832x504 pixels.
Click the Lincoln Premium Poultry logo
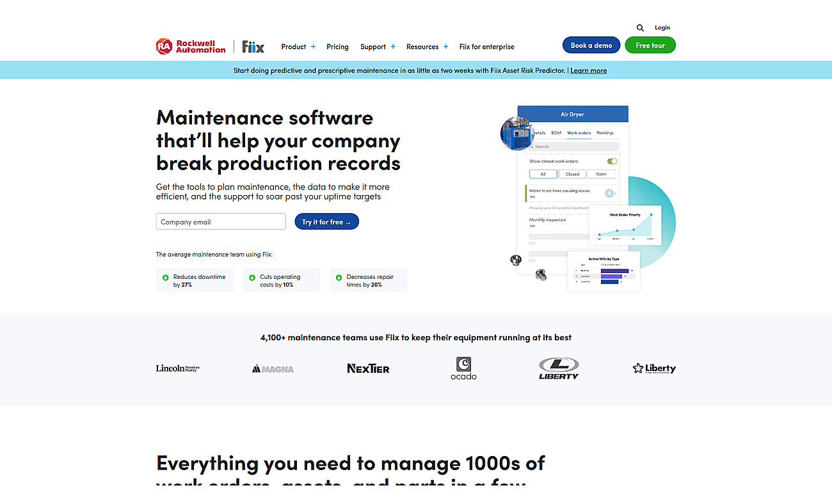pos(178,368)
